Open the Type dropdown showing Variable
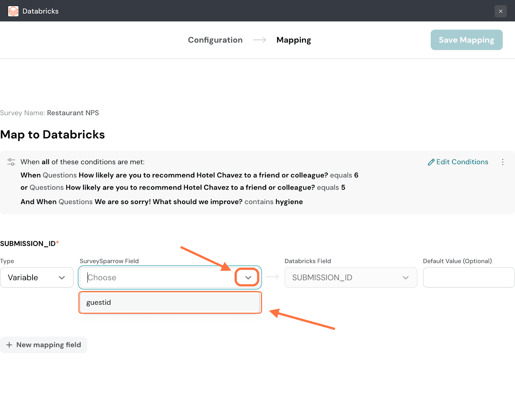This screenshot has width=515, height=420. [x=37, y=277]
